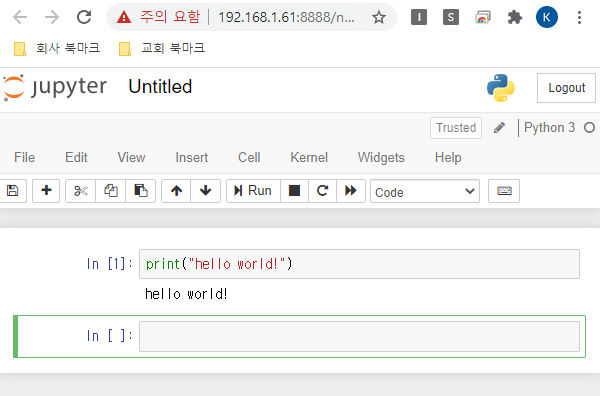Click the I extension icon

(419, 17)
